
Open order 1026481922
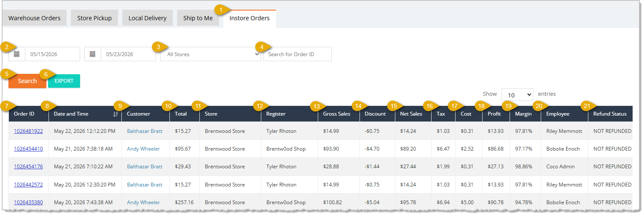point(28,131)
